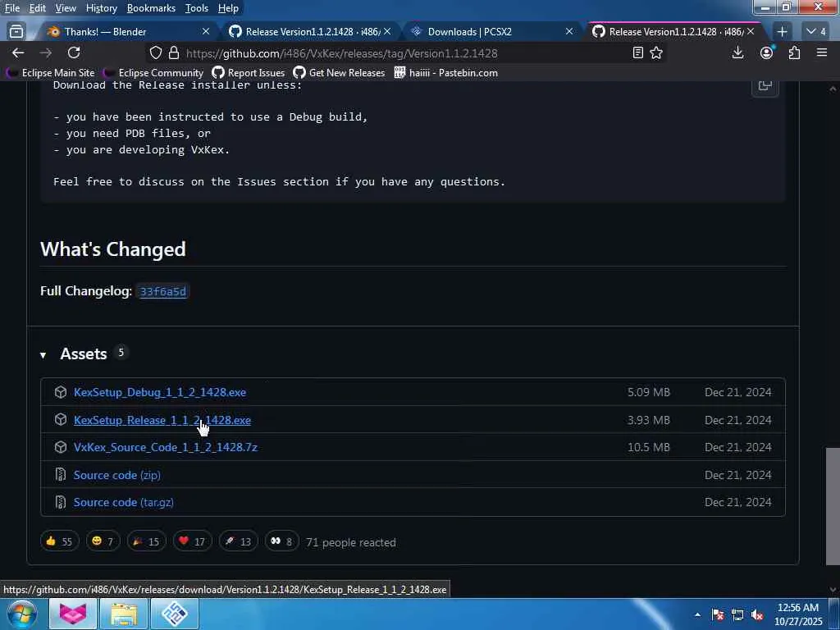The height and width of the screenshot is (630, 840).
Task: Open the taskbar clock showing 12:56 AM
Action: point(798,614)
